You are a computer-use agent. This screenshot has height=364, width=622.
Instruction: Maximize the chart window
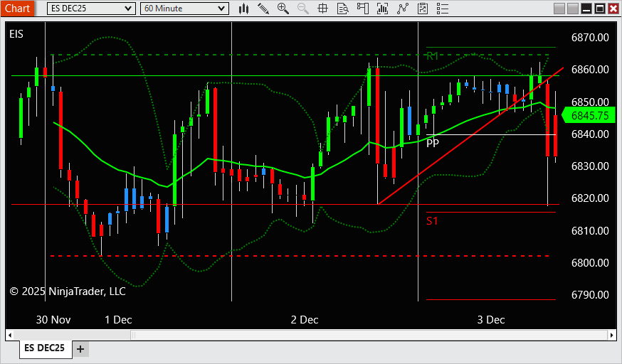click(600, 9)
